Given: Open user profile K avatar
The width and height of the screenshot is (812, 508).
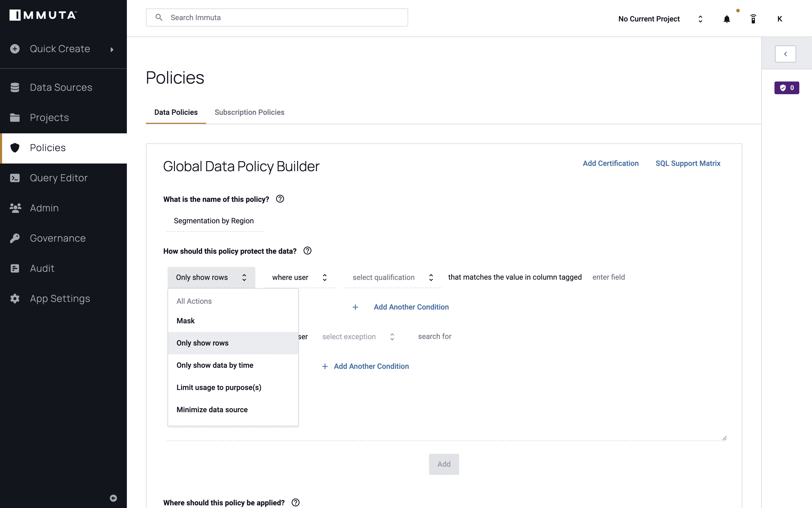Looking at the screenshot, I should 780,19.
